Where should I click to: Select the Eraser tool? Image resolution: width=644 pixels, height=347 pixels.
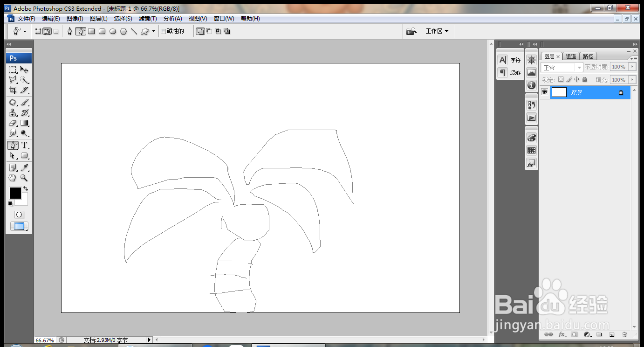[13, 123]
